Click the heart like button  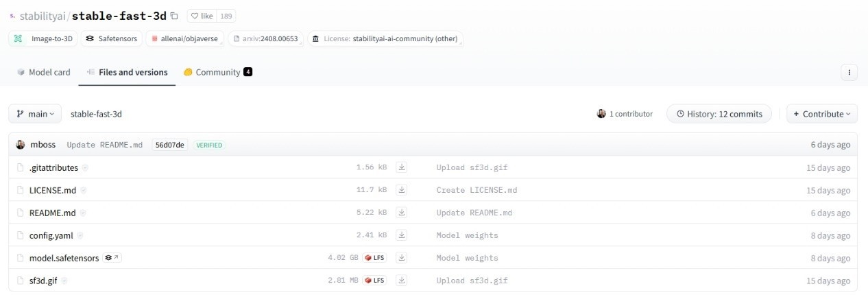(202, 16)
